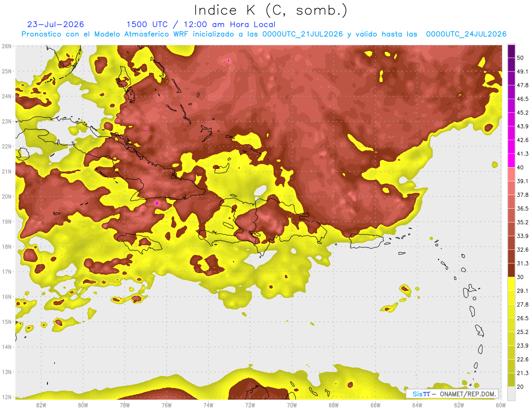The image size is (532, 411).
Task: Click longitude label "64W"
Action: click(x=417, y=404)
